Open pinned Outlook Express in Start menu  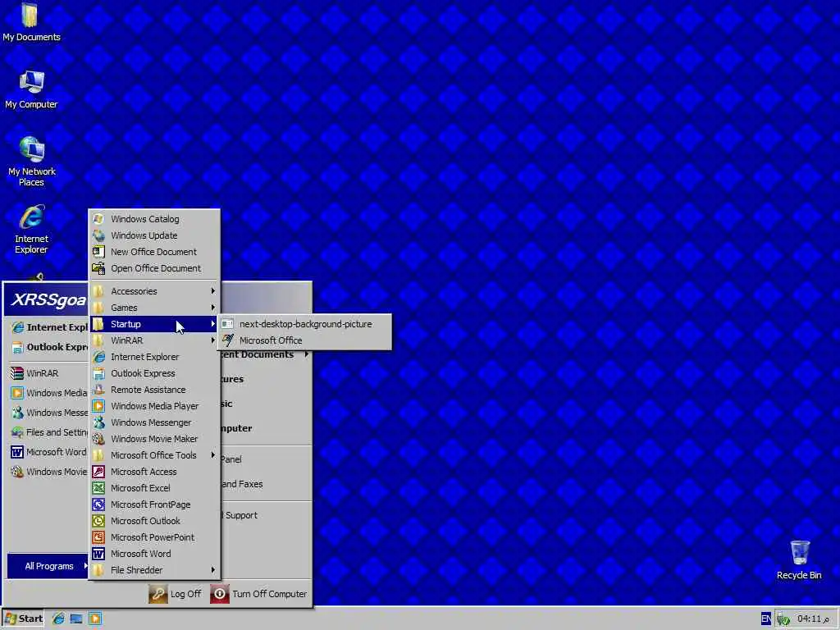pos(49,347)
